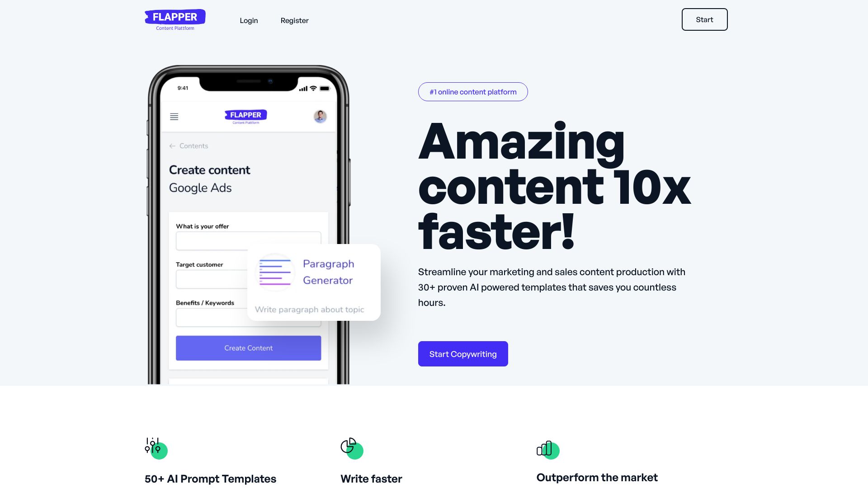
Task: Click the Start button top right
Action: click(704, 19)
